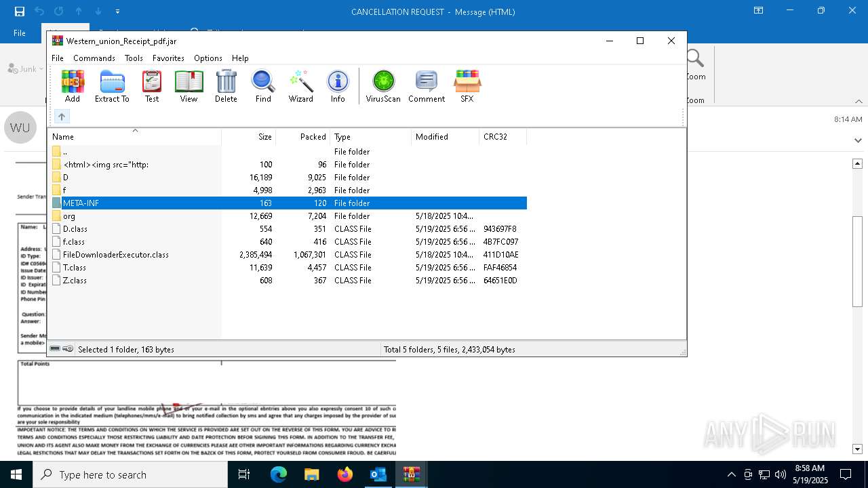The image size is (868, 488).
Task: Select the f.class file
Action: tap(288, 241)
